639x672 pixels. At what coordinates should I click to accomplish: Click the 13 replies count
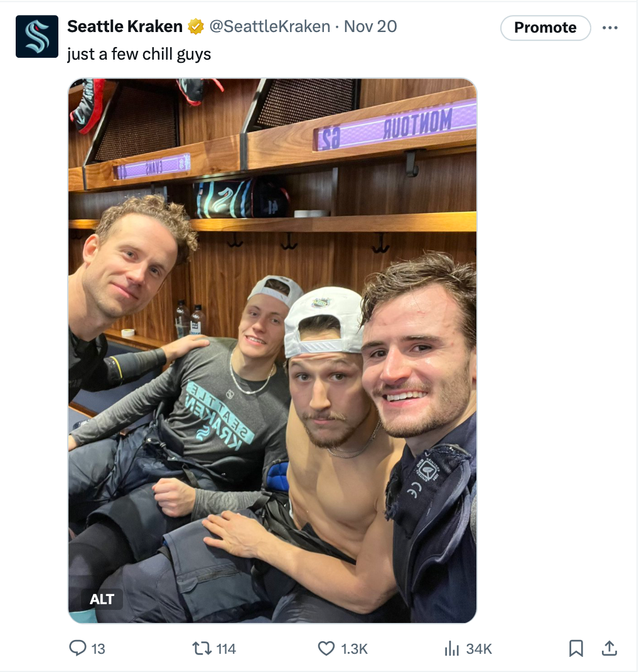[x=98, y=649]
